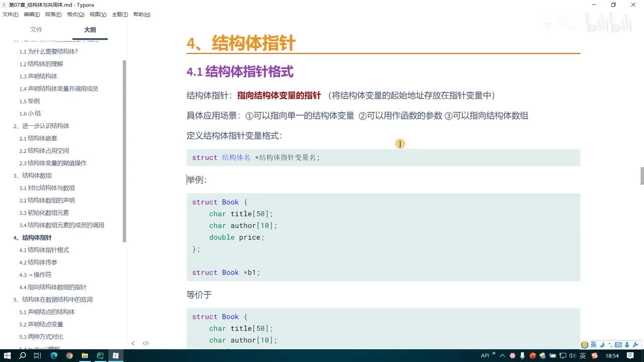
Task: Select outline item 3.3 初始化数组元素
Action: tap(44, 213)
